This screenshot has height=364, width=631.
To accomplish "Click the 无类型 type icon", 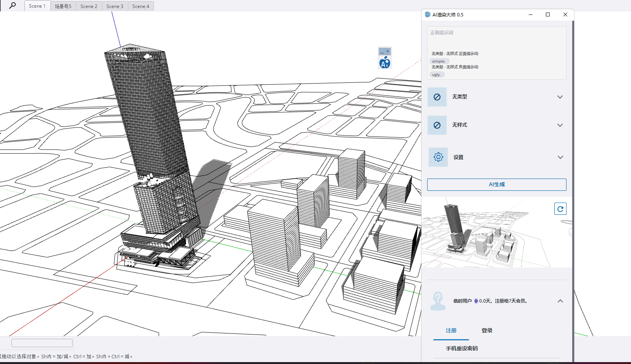I will pyautogui.click(x=437, y=97).
